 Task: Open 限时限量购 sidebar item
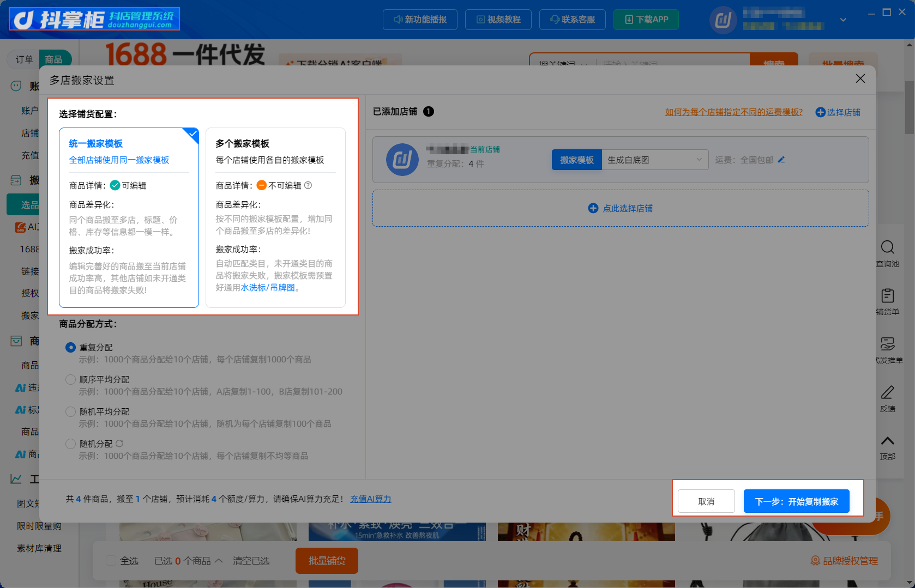(39, 526)
